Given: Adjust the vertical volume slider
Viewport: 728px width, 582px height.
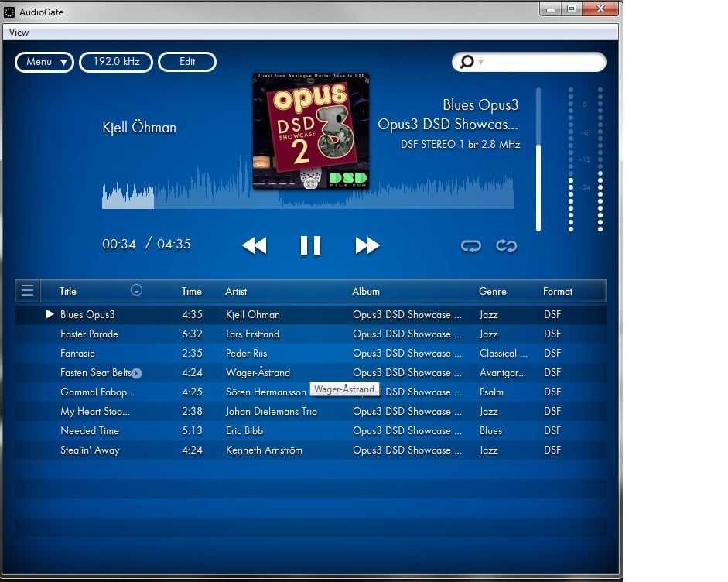Looking at the screenshot, I should coord(538,159).
